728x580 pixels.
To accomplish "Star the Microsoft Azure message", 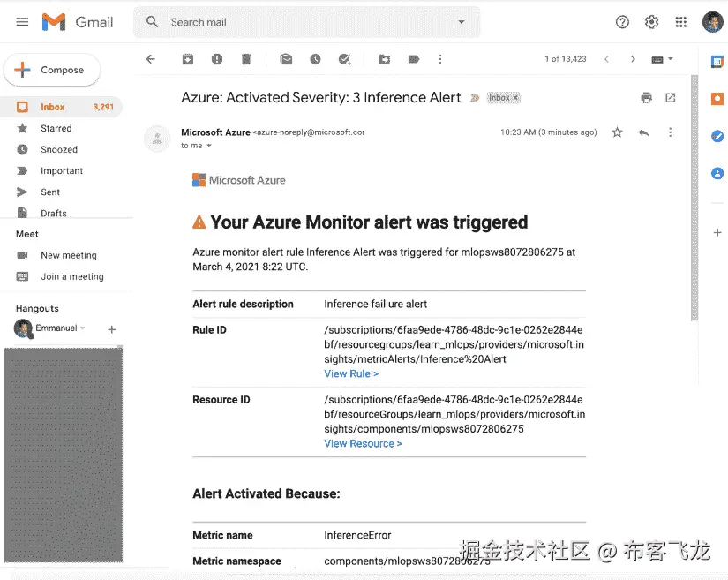I will pyautogui.click(x=617, y=132).
